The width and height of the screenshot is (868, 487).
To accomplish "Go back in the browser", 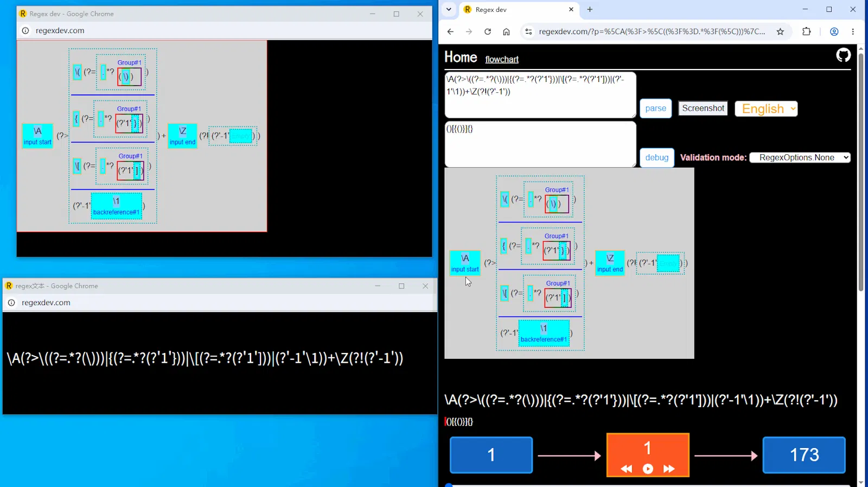I will click(450, 31).
